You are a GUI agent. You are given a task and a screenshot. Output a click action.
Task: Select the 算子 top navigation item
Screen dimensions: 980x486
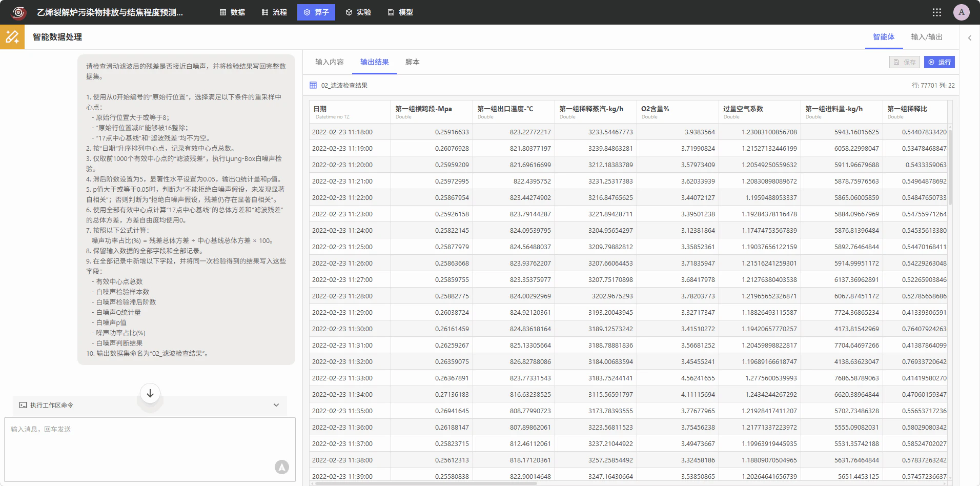pos(316,12)
